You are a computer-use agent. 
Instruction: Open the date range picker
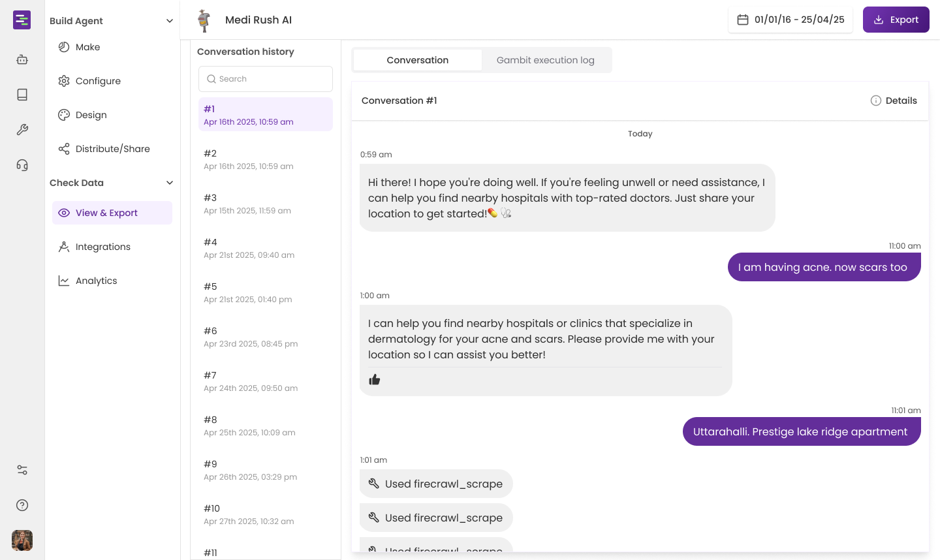click(x=791, y=20)
